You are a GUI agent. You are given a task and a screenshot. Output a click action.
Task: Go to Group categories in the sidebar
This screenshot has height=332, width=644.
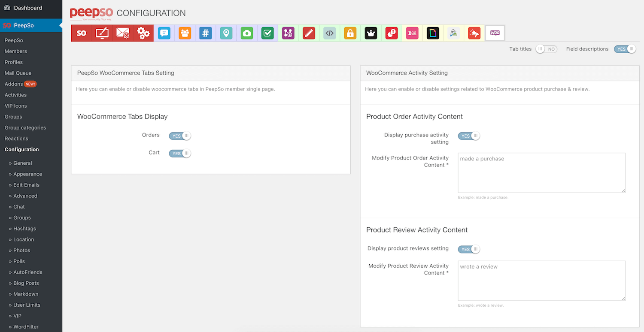[x=25, y=128]
